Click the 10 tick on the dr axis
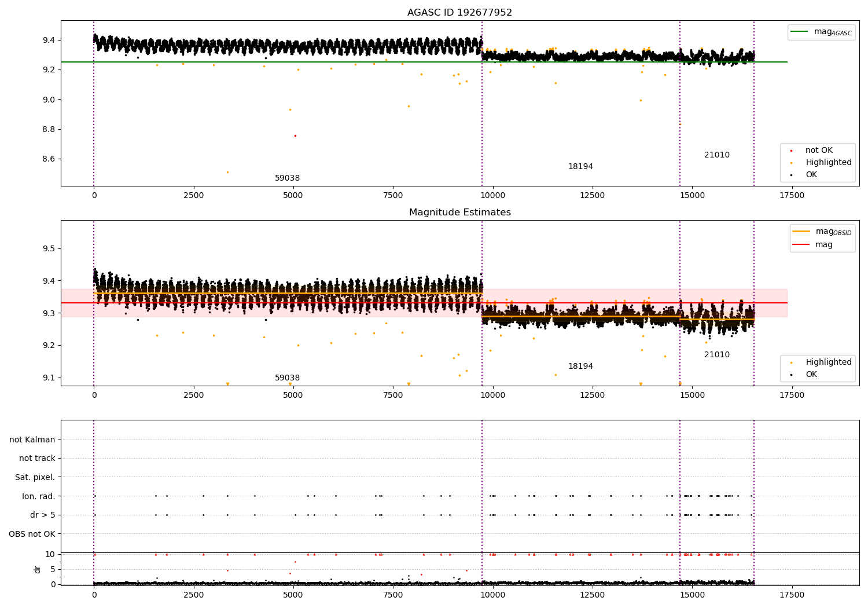 [50, 555]
